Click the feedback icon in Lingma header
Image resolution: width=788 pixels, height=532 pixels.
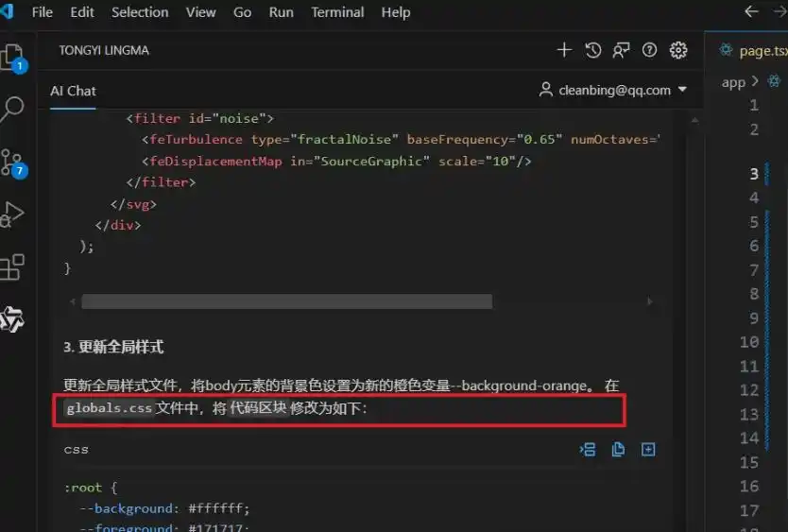point(621,50)
